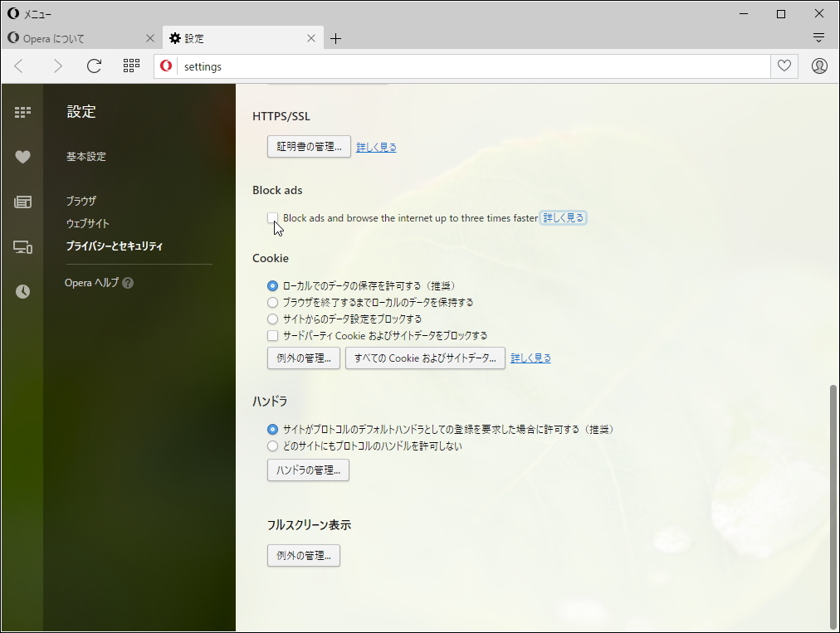Open the personal news reader in sidebar
Image resolution: width=840 pixels, height=633 pixels.
22,201
